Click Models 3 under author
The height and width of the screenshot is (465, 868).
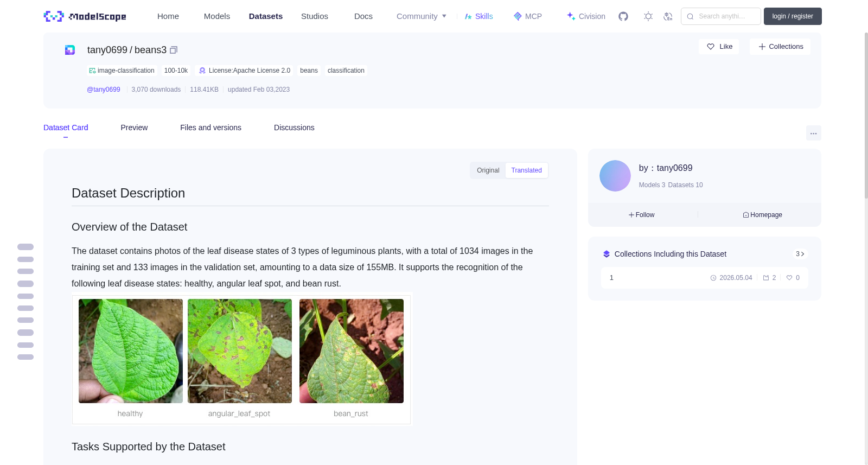(652, 185)
